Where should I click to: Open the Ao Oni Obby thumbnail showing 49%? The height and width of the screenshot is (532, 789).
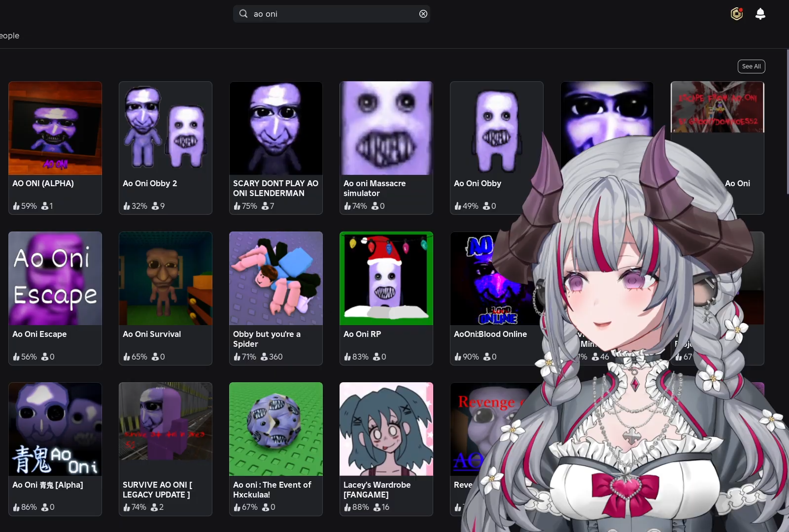[497, 128]
